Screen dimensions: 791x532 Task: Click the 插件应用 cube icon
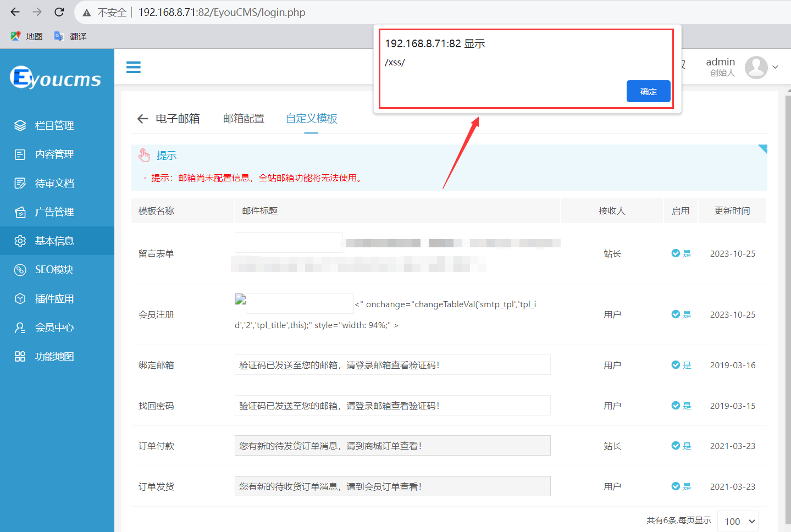(x=20, y=298)
